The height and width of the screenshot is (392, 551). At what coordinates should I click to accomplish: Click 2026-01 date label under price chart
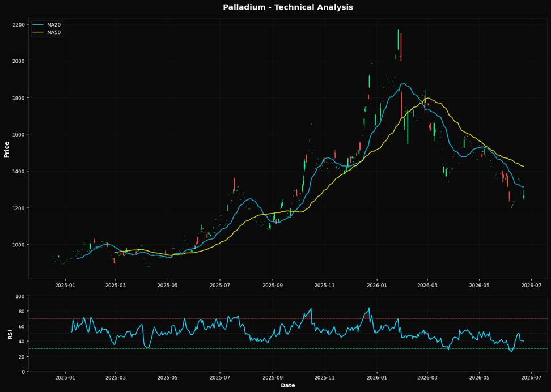[x=377, y=286]
